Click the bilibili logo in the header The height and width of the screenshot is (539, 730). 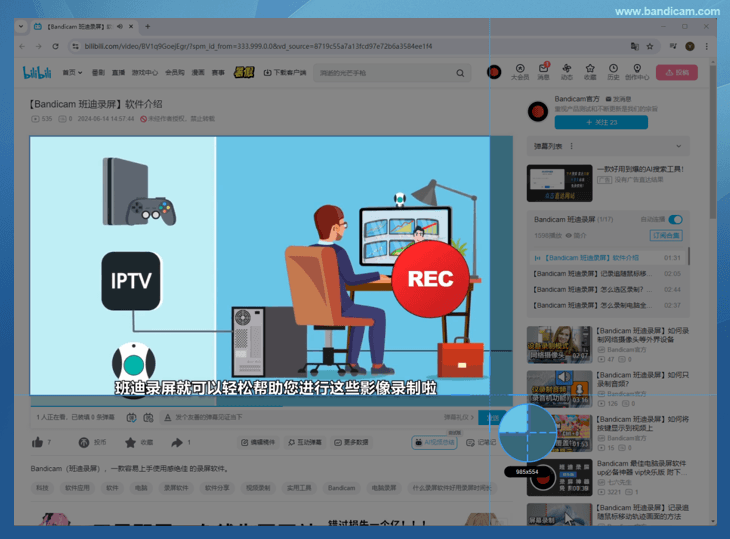click(36, 72)
